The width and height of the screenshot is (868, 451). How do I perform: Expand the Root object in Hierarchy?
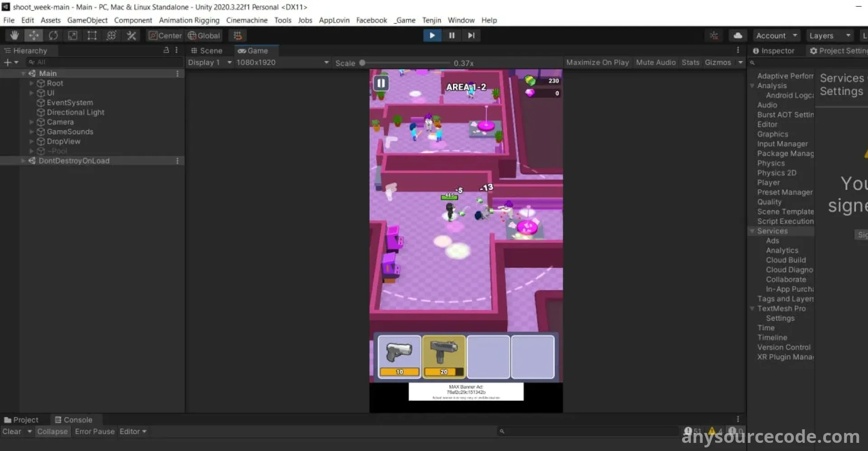[32, 83]
